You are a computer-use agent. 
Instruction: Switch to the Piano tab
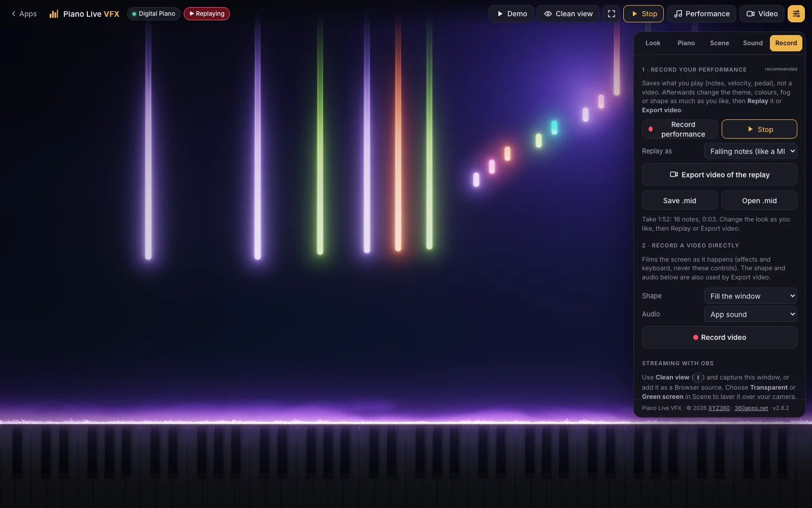coord(686,43)
